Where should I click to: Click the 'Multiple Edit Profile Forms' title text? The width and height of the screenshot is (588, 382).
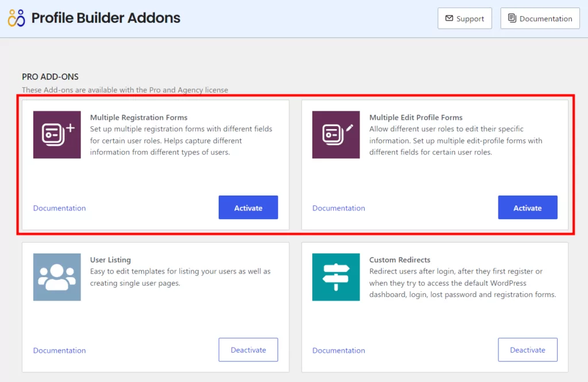pos(416,117)
